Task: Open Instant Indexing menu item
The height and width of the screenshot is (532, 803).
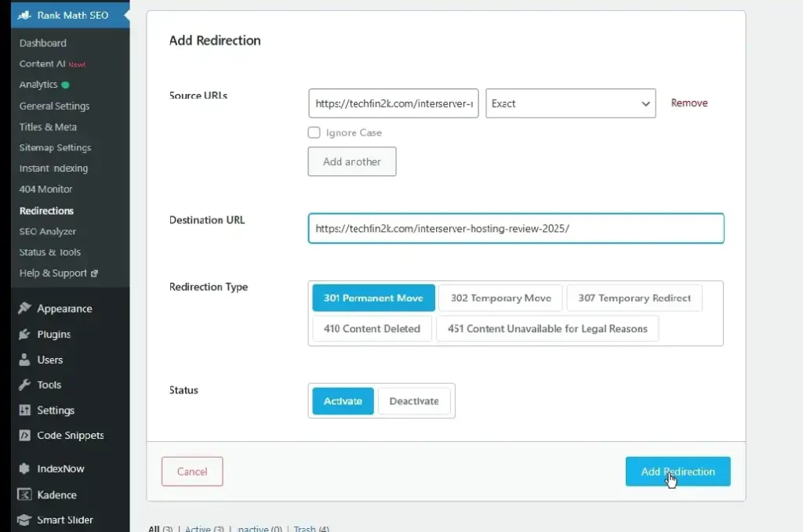Action: tap(54, 168)
